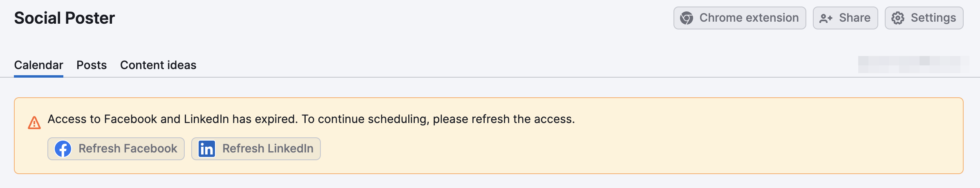Open Settings via its text label
The image size is (980, 188).
tap(933, 18)
